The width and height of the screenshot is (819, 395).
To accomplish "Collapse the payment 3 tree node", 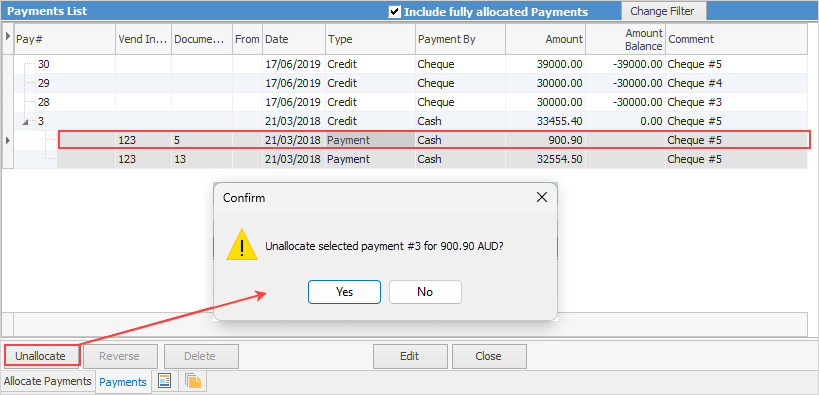I will [26, 122].
